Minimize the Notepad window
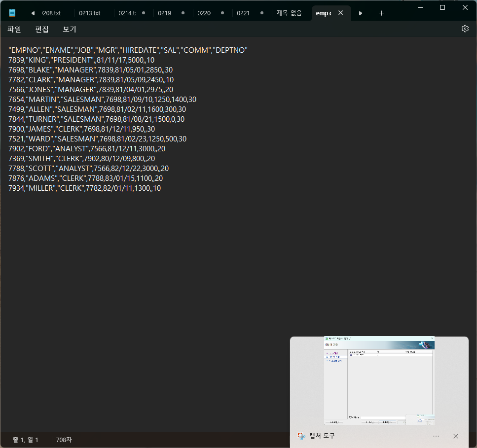The height and width of the screenshot is (448, 477). click(x=420, y=7)
